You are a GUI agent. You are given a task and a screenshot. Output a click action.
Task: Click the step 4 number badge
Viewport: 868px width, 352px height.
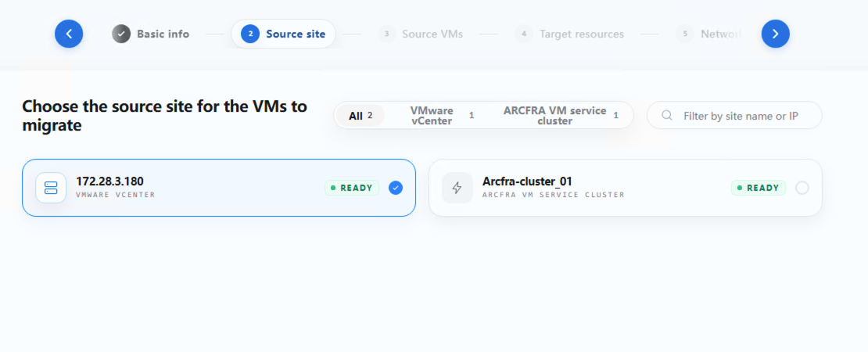point(524,34)
